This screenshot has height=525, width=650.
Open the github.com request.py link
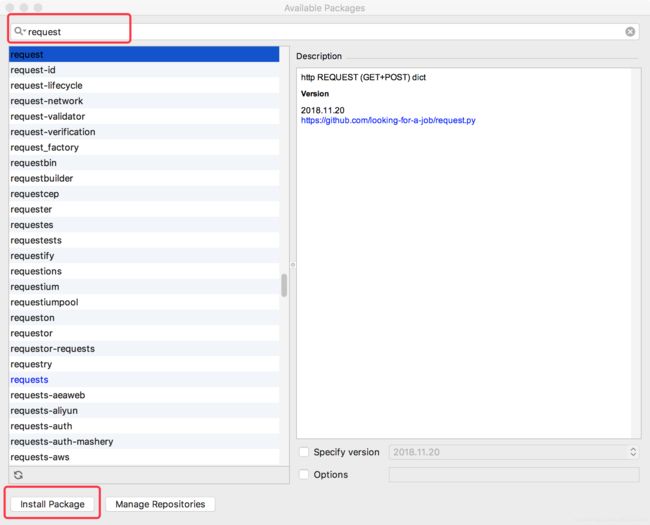(388, 120)
